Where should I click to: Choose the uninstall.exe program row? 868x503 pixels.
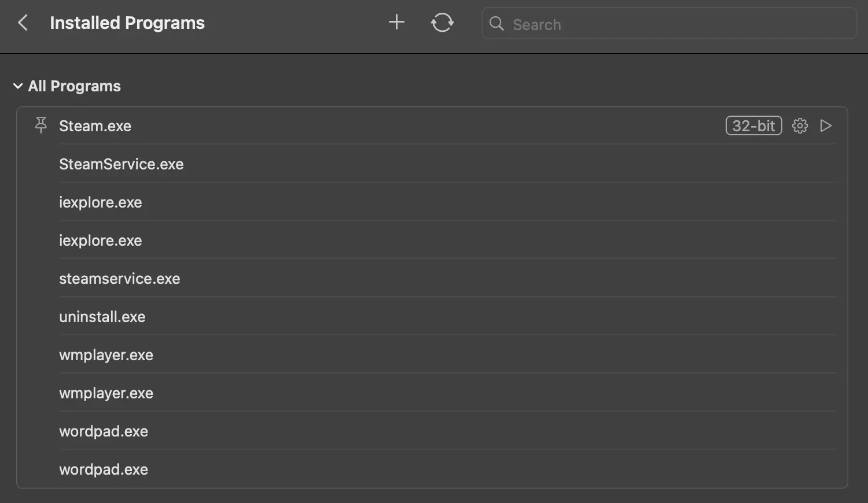point(102,317)
